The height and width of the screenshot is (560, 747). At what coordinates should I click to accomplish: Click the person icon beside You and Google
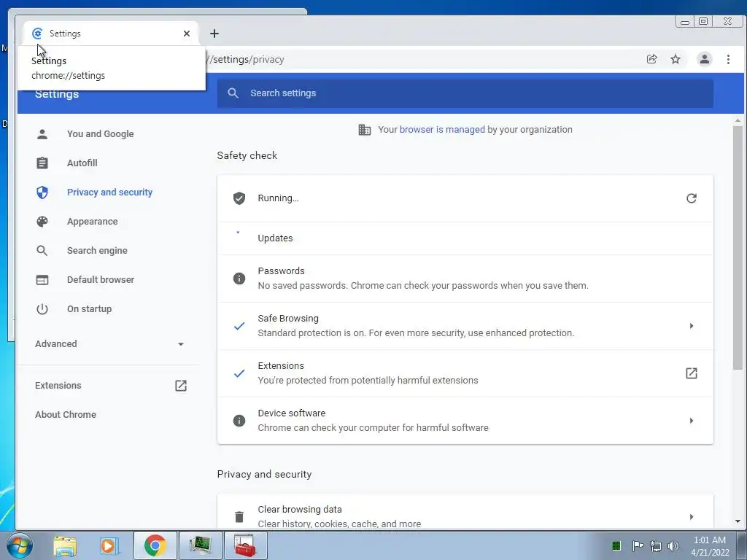(x=42, y=134)
